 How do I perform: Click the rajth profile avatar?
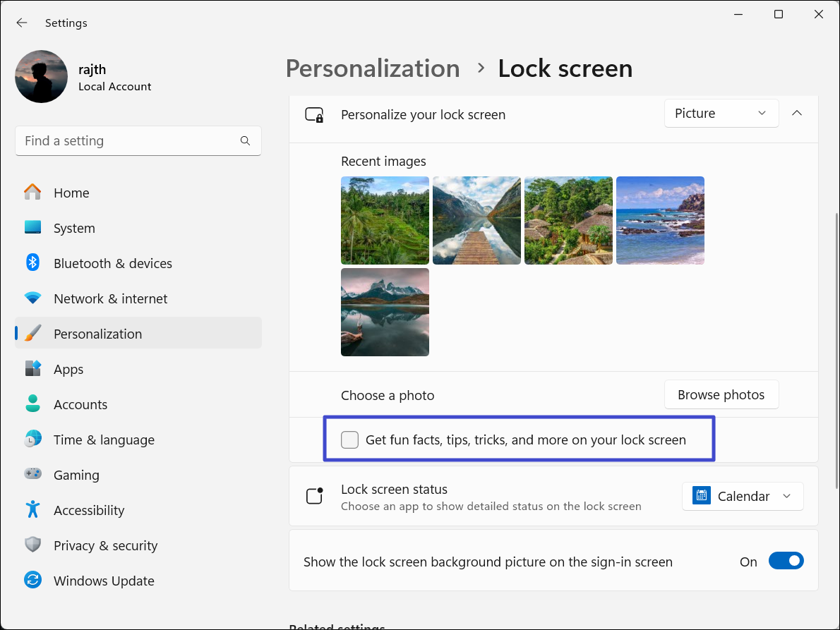point(41,77)
